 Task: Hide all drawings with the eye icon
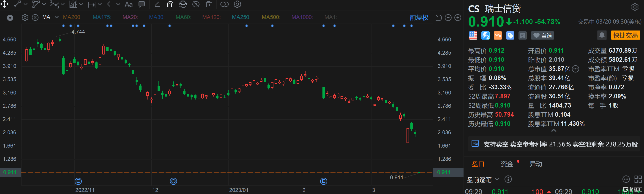tap(196, 4)
